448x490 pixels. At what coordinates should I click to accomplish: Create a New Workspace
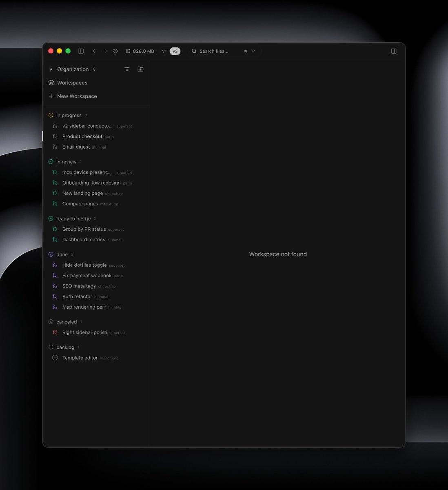(x=96, y=96)
